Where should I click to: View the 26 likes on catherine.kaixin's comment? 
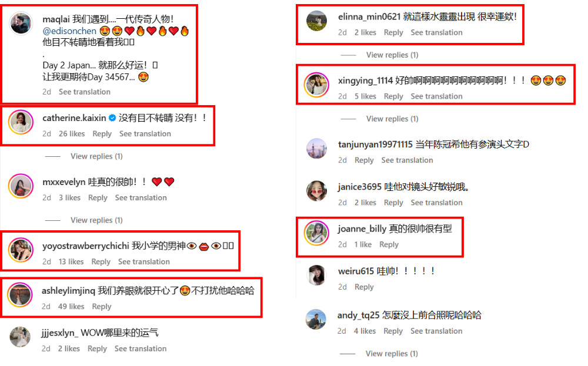coord(72,134)
